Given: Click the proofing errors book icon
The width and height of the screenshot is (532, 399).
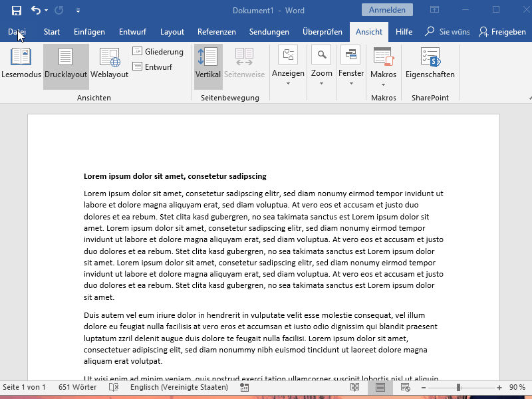Looking at the screenshot, I should click(113, 387).
